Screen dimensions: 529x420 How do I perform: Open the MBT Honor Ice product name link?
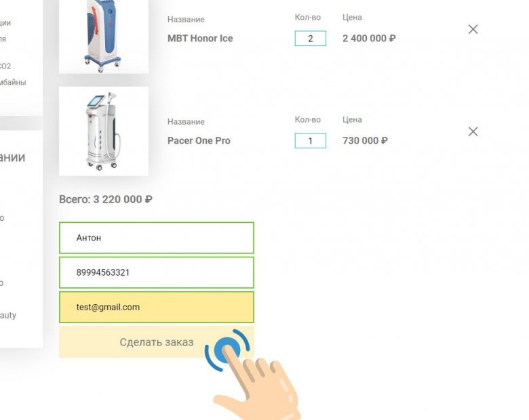(200, 39)
